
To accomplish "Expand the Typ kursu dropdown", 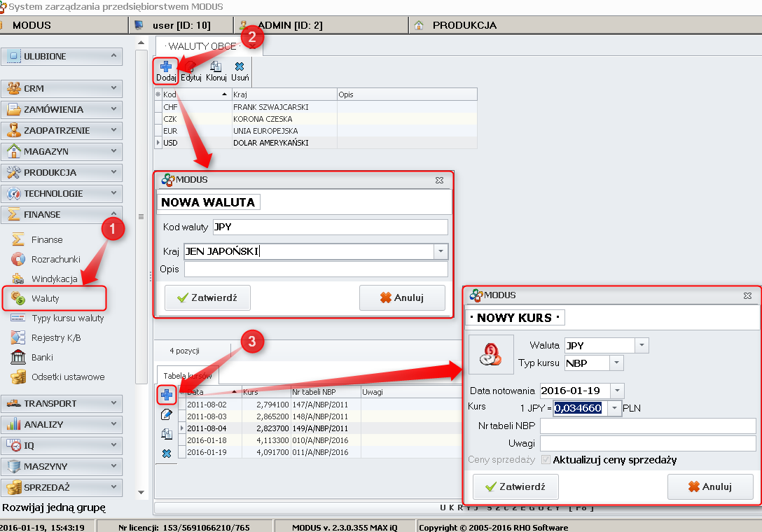I will [616, 363].
